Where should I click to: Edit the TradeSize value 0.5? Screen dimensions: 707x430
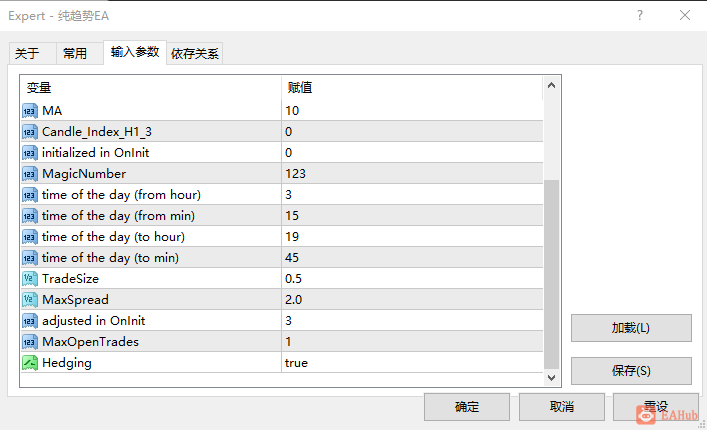(412, 279)
